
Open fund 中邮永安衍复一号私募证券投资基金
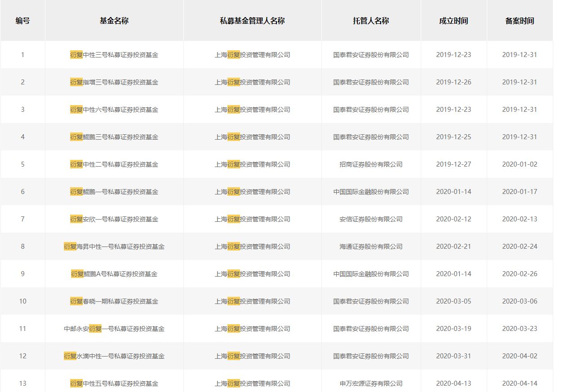point(114,329)
